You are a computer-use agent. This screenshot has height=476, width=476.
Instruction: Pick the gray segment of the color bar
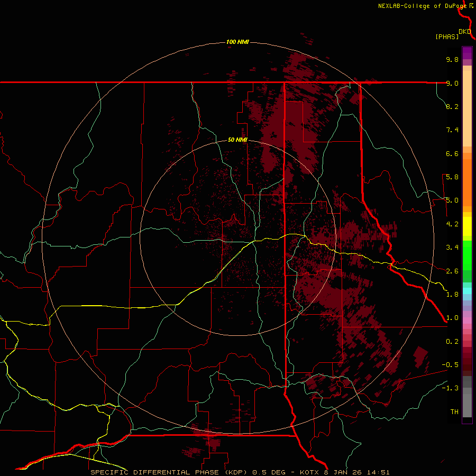[x=467, y=397]
